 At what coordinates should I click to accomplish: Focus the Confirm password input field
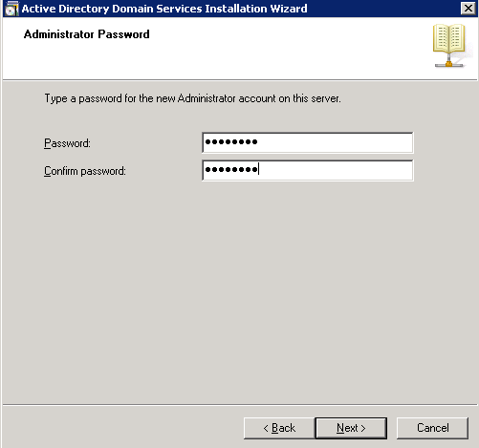tap(308, 170)
